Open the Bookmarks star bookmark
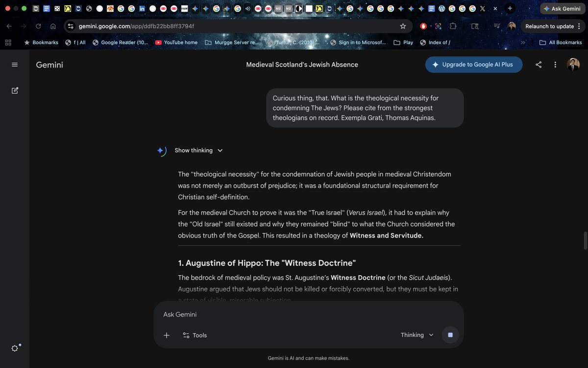This screenshot has height=368, width=588. coord(41,43)
